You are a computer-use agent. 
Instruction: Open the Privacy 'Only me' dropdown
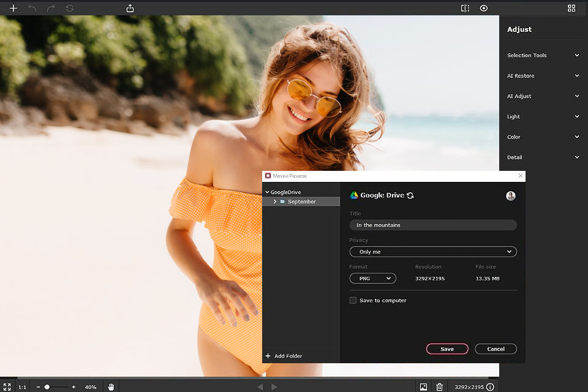[x=433, y=252]
